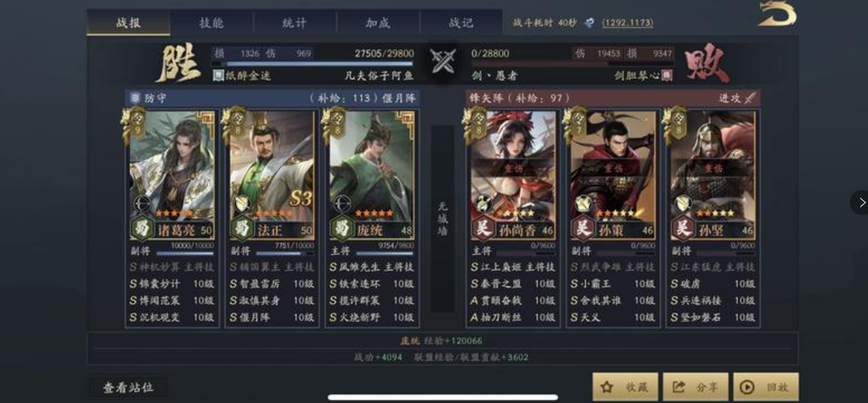
Task: Click the 查看站位 button
Action: [128, 388]
